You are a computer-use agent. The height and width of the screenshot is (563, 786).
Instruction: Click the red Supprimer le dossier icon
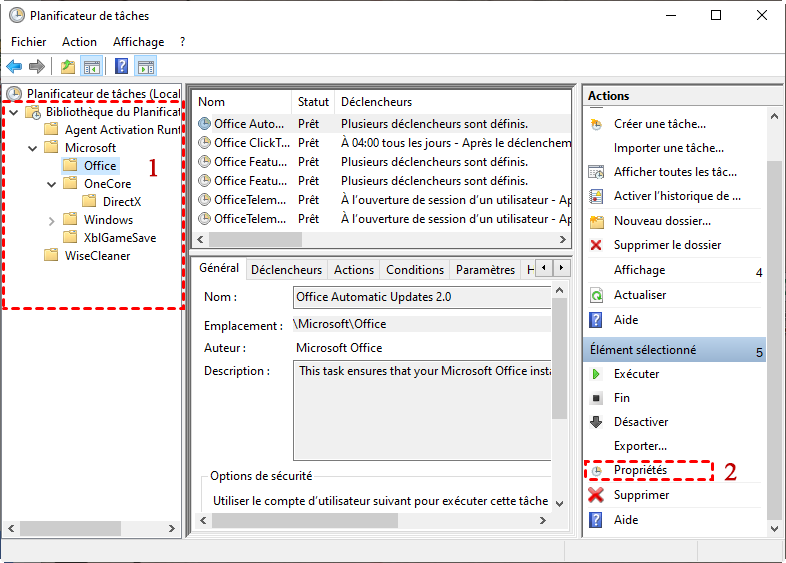point(596,245)
